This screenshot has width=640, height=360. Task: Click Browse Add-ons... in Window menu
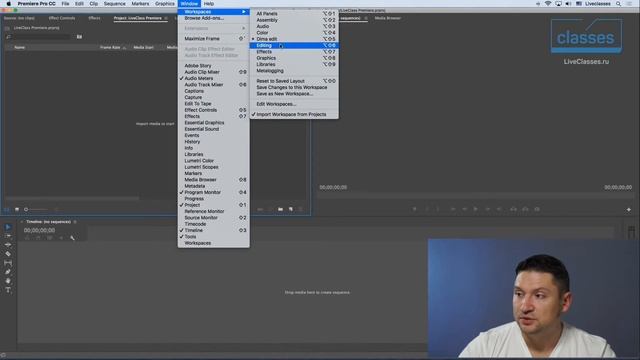[x=213, y=18]
